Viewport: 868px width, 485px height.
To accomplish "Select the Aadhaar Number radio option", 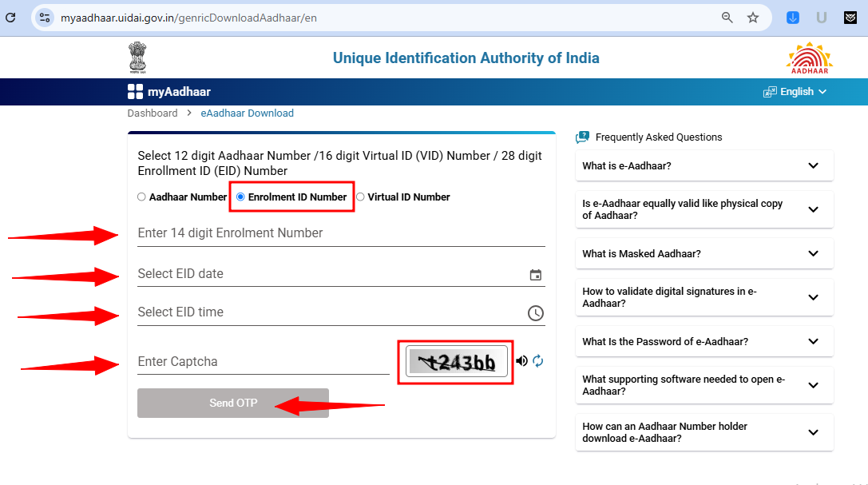I will [141, 197].
